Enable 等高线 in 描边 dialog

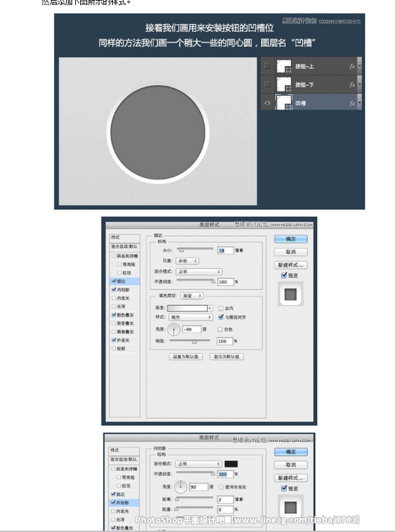pos(119,265)
